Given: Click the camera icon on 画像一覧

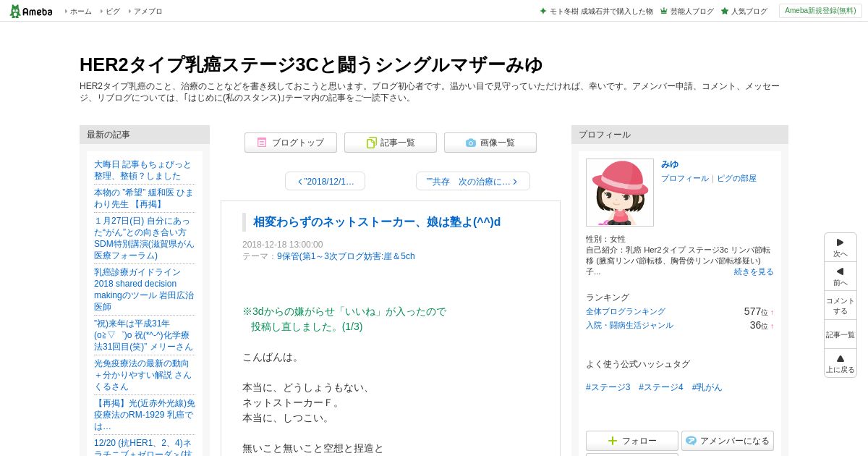Looking at the screenshot, I should coord(471,143).
